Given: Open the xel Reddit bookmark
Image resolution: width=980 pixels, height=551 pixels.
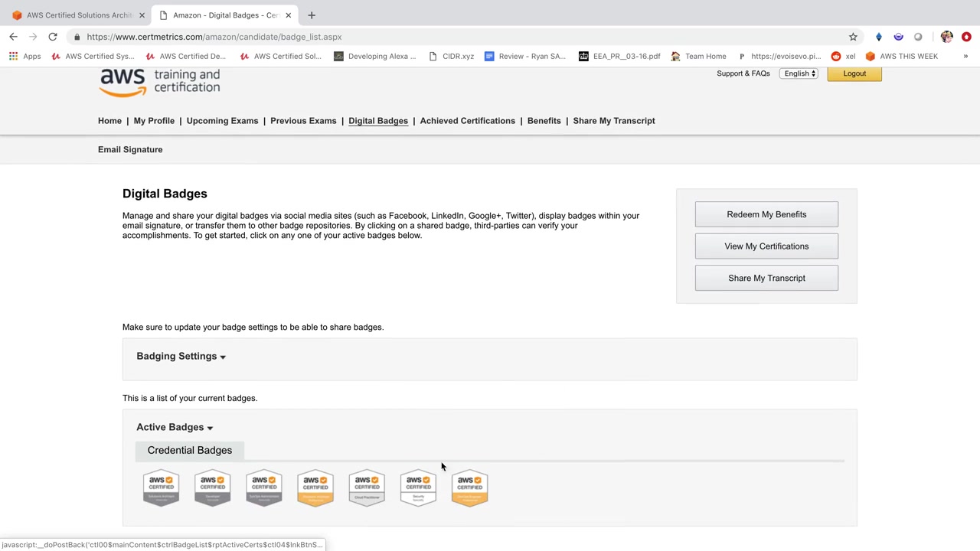Looking at the screenshot, I should coord(843,56).
